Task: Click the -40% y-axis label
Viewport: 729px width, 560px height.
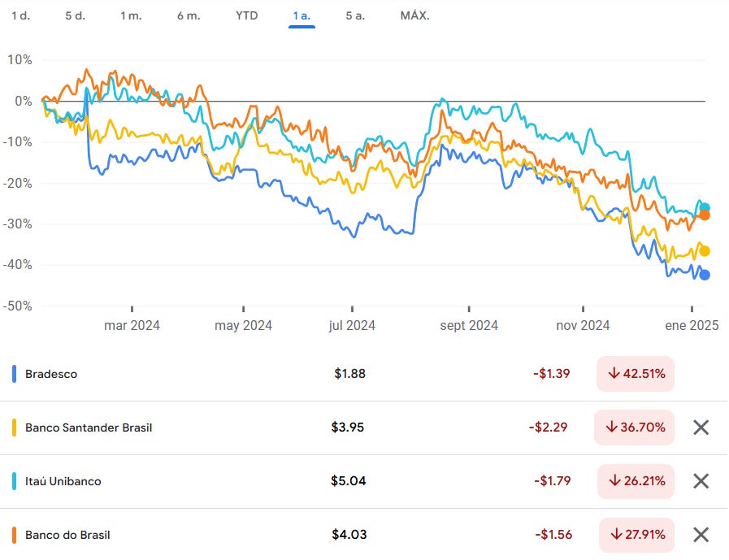Action: pos(18,265)
